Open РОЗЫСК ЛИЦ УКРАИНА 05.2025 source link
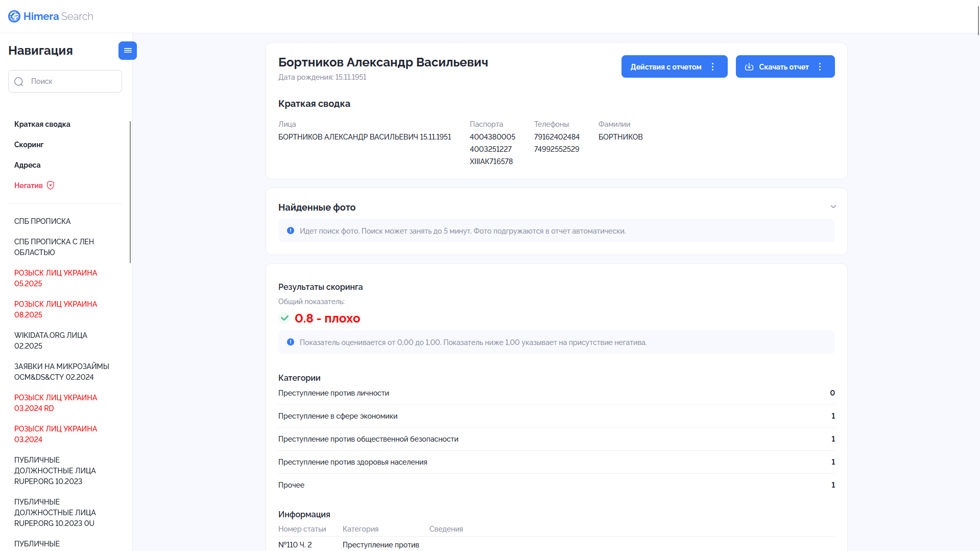The height and width of the screenshot is (551, 980). [56, 278]
